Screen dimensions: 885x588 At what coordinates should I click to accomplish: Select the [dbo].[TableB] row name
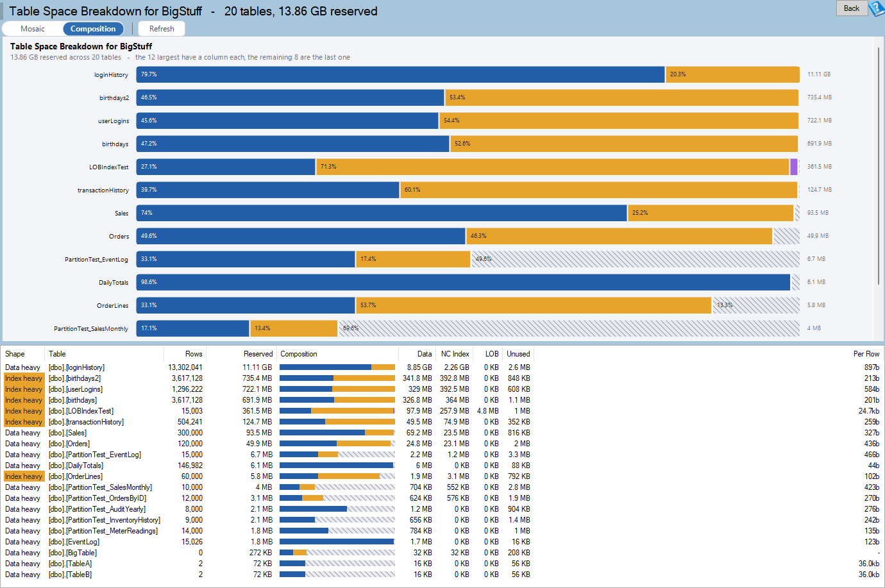point(70,575)
